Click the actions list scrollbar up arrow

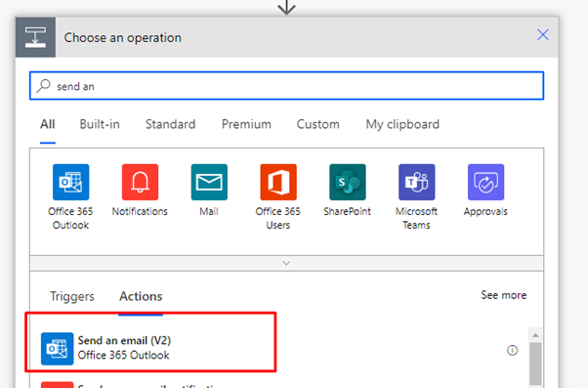[535, 335]
